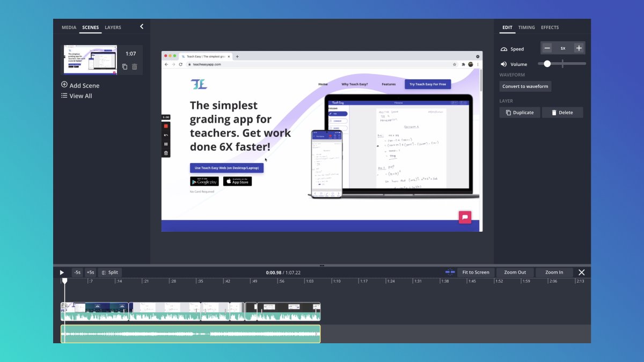Pause recording via the pause icon
Screen dimensions: 644x362
click(166, 144)
